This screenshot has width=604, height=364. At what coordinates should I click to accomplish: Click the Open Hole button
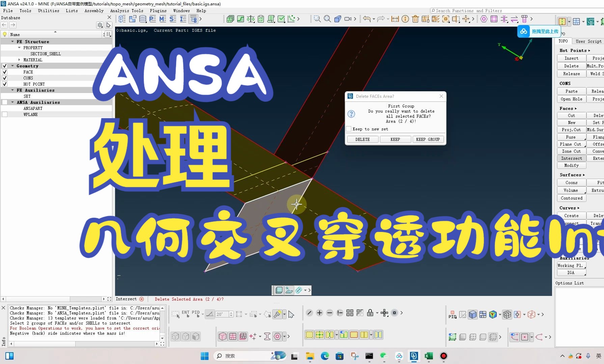tap(572, 99)
